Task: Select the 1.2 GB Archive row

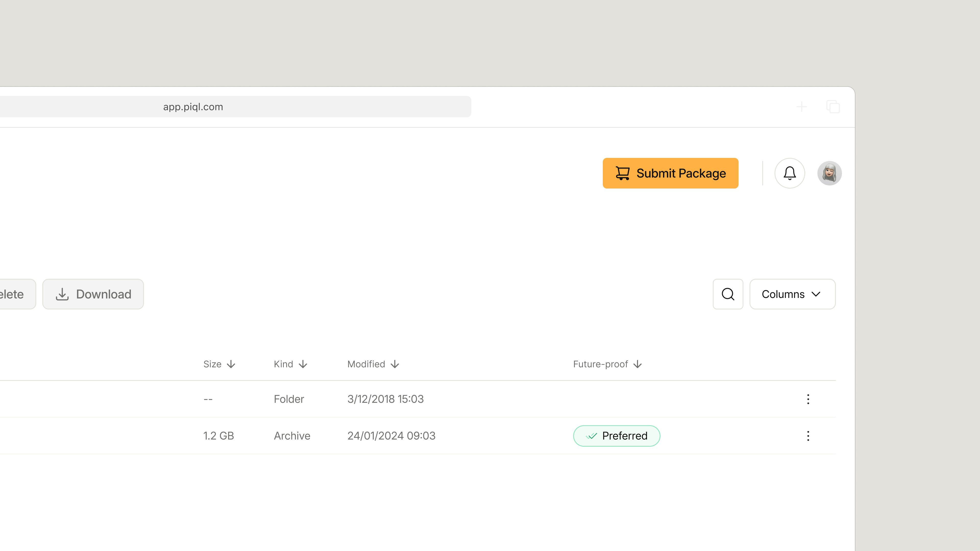Action: [418, 436]
